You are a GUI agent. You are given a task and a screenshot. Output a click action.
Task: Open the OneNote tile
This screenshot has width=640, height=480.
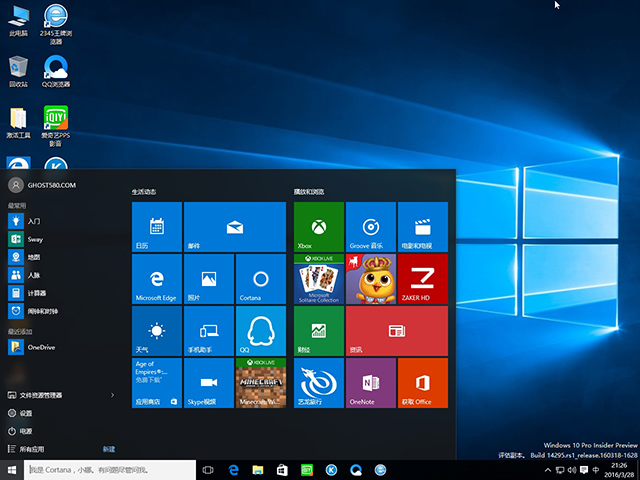tap(371, 383)
